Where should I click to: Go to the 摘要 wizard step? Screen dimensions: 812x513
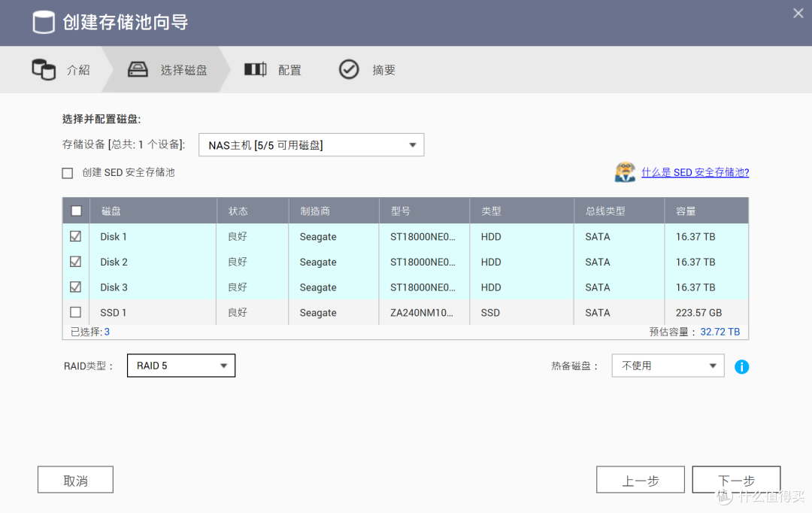click(383, 70)
